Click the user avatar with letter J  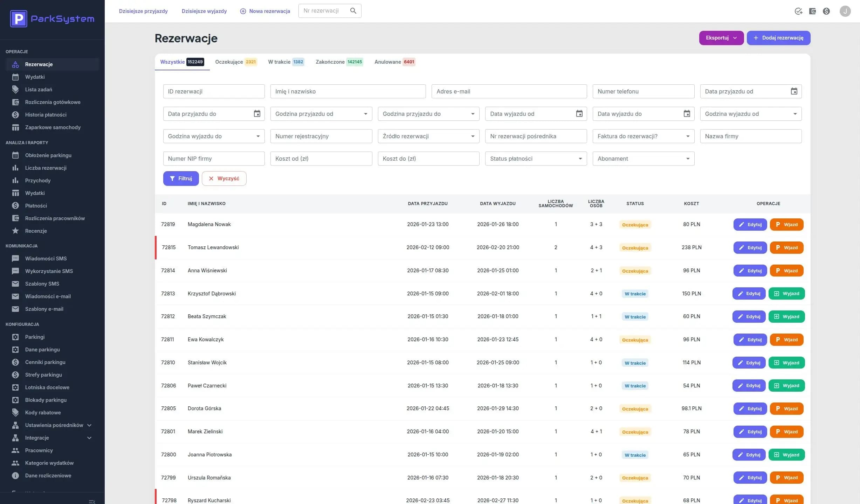click(845, 11)
